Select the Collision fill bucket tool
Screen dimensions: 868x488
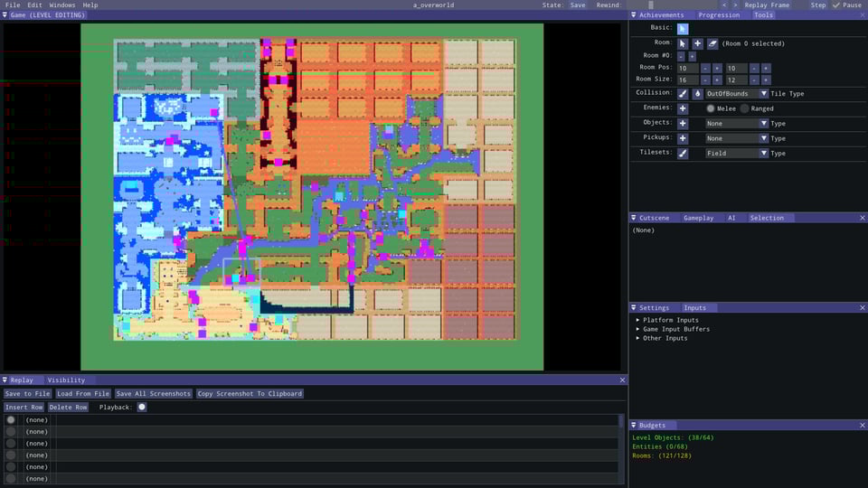697,94
